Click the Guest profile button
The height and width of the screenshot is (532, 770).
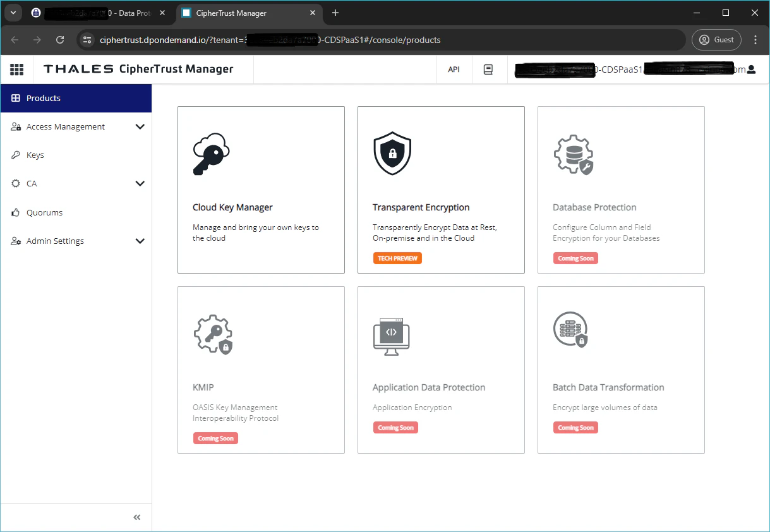point(716,40)
